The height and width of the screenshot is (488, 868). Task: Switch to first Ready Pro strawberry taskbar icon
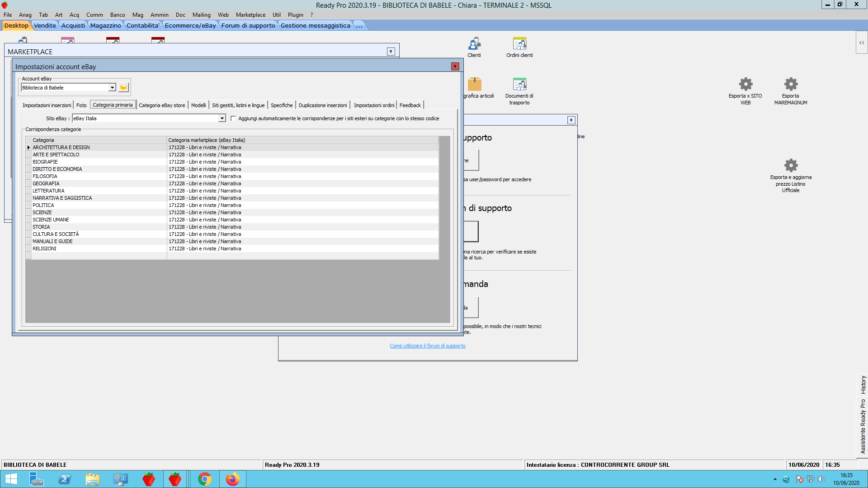coord(148,479)
